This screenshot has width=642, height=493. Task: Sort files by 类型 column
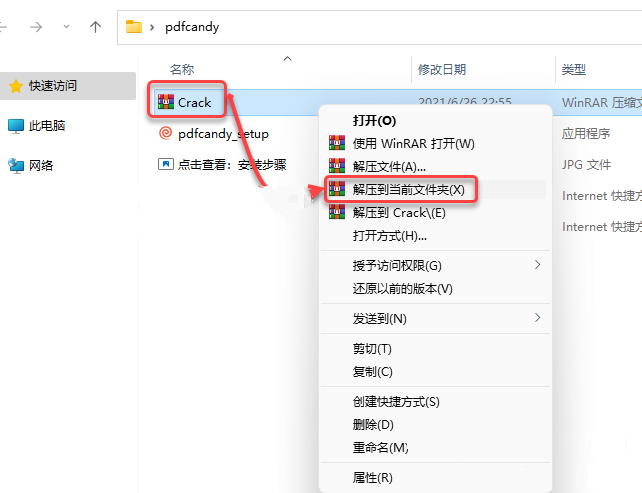574,70
